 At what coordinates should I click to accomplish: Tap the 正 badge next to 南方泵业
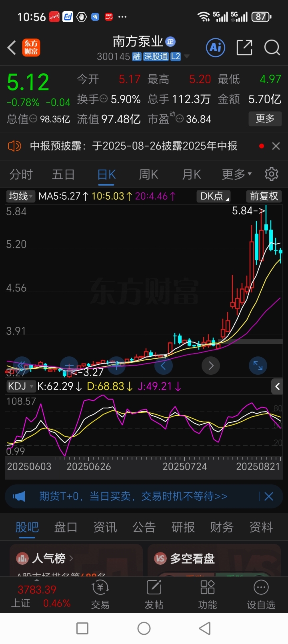click(x=171, y=42)
